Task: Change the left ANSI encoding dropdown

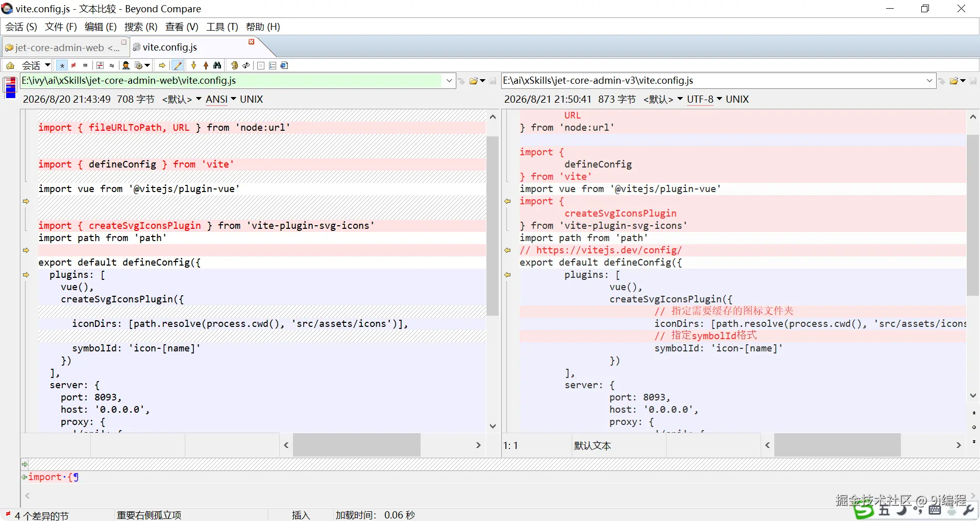Action: coord(220,99)
